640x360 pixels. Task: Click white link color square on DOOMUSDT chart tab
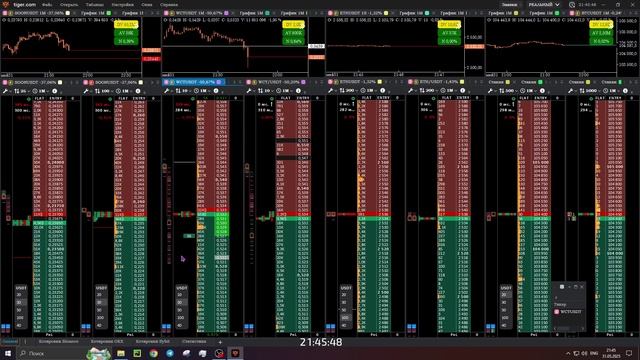(68, 13)
